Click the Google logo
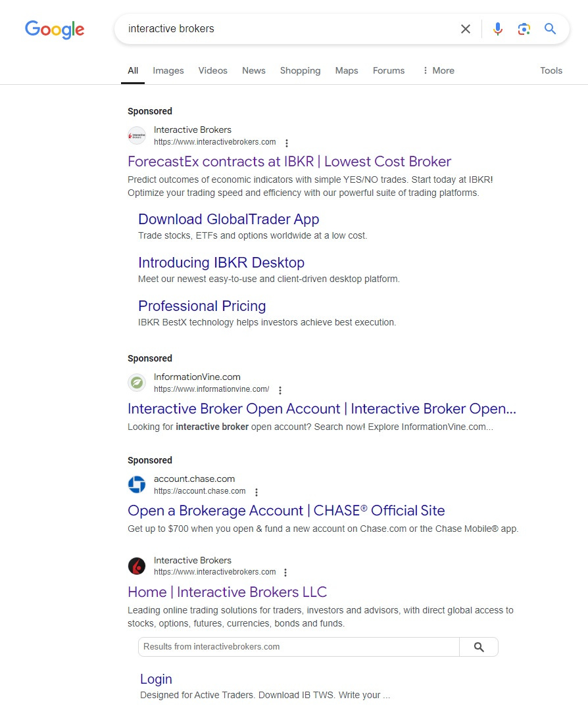588x710 pixels. click(x=55, y=30)
